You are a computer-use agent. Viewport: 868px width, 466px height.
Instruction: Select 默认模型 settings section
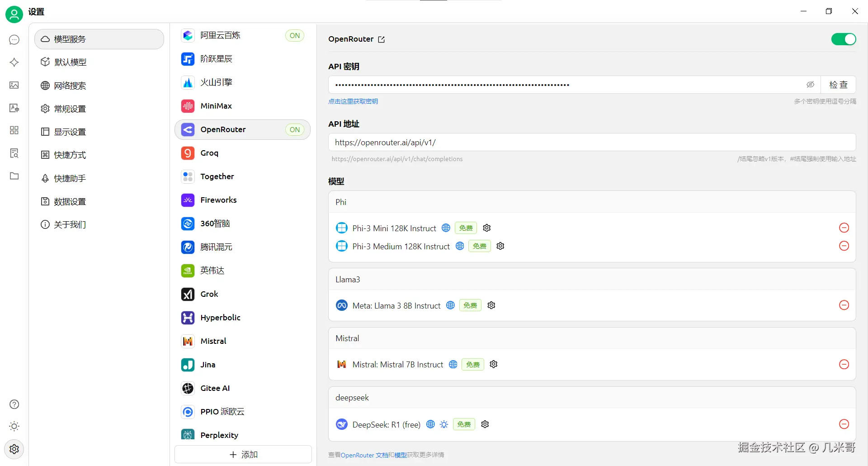[x=99, y=62]
